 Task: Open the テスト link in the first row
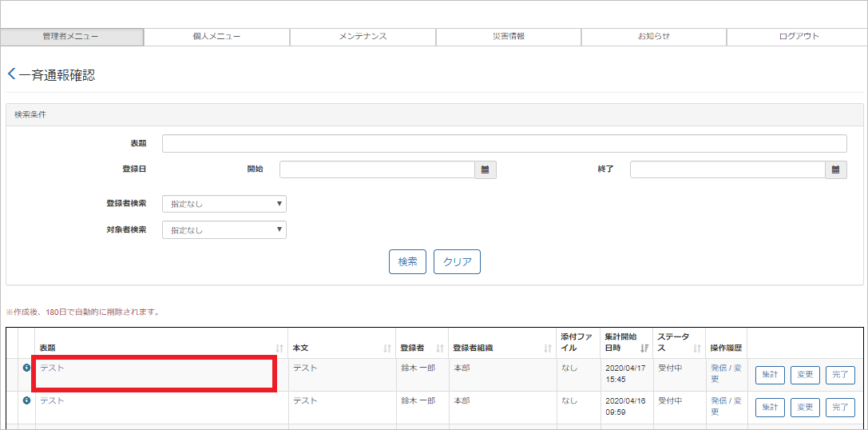(52, 368)
